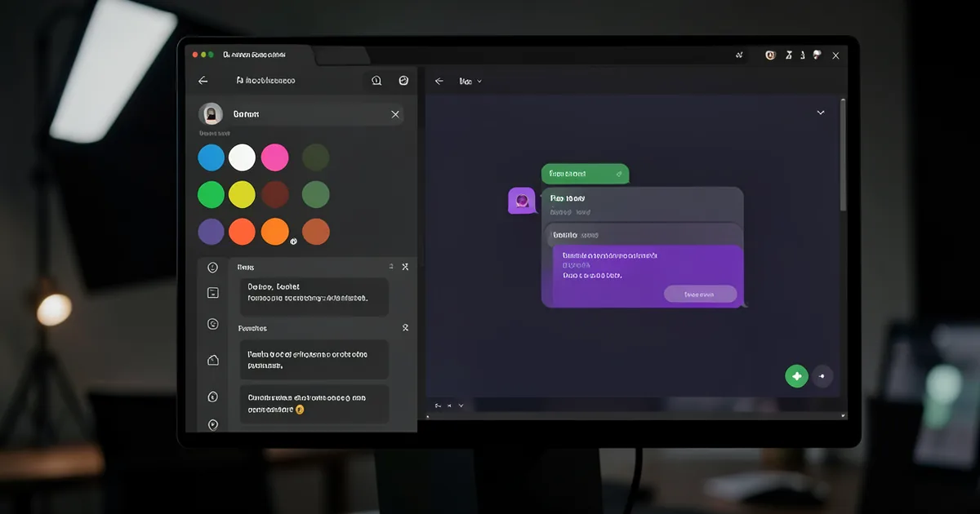Image resolution: width=980 pixels, height=514 pixels.
Task: Pick the muted green swatch in the middle row
Action: [316, 195]
